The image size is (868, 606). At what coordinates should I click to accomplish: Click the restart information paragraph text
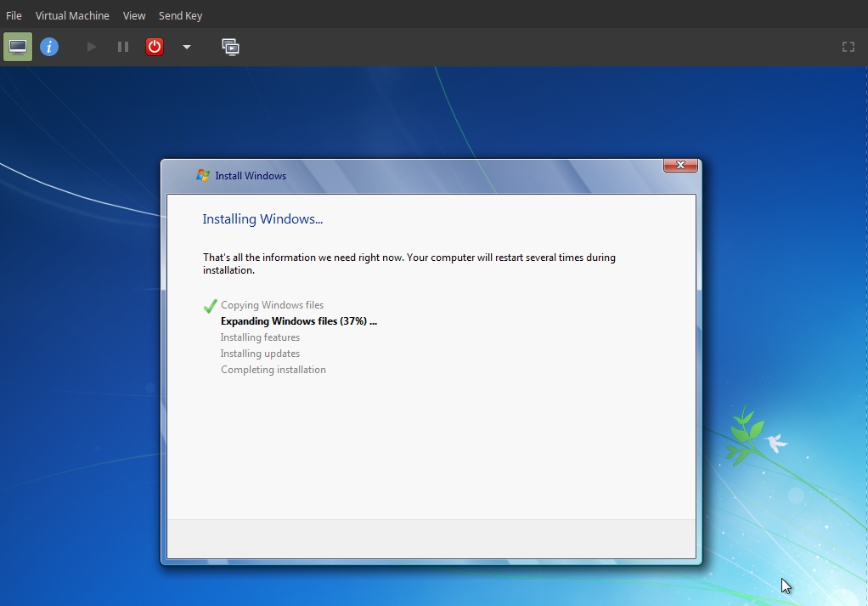click(x=409, y=263)
